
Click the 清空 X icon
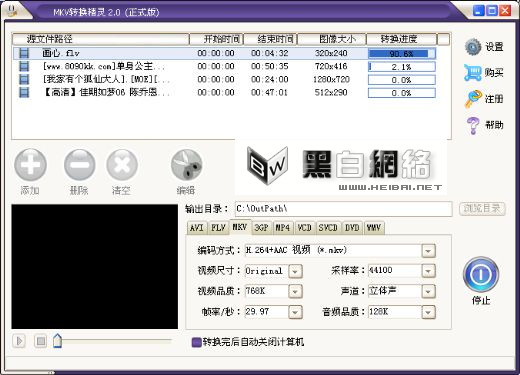point(122,165)
